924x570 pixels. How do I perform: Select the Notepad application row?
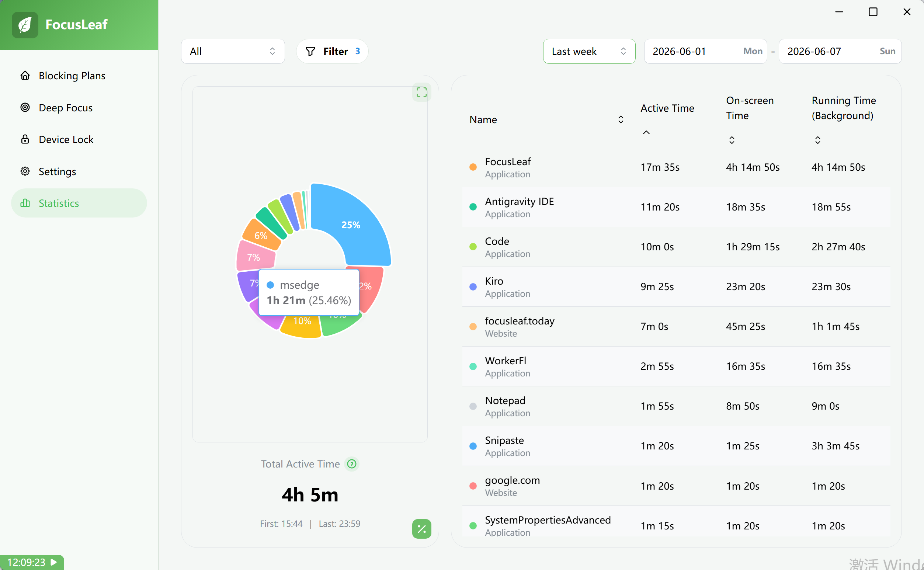tap(676, 406)
